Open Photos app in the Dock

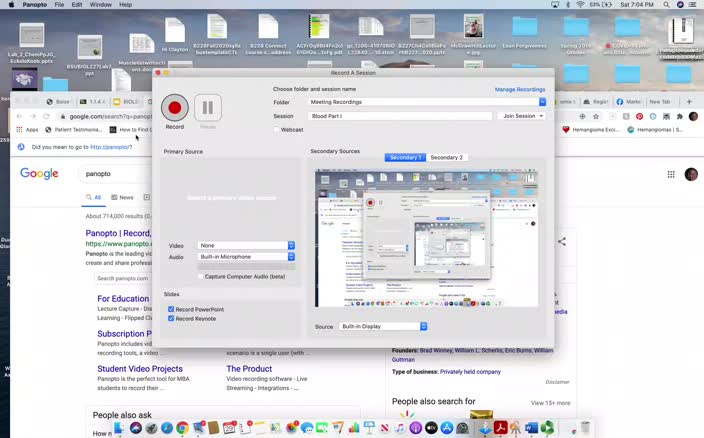291,428
